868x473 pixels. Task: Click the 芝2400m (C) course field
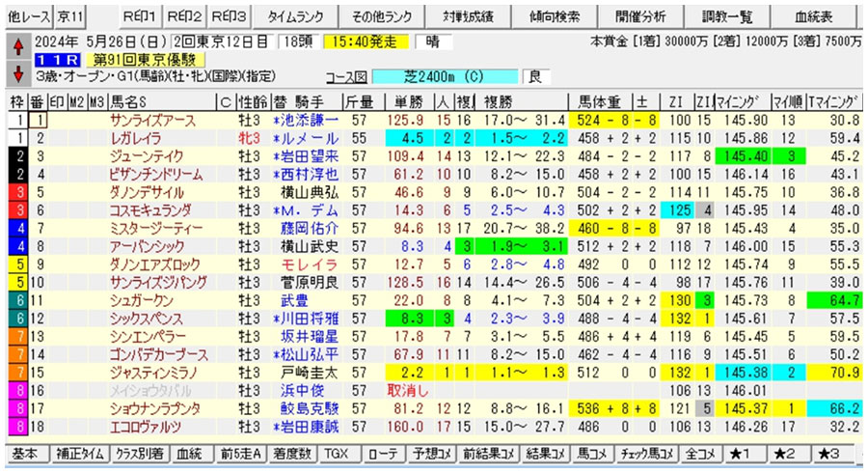point(445,76)
